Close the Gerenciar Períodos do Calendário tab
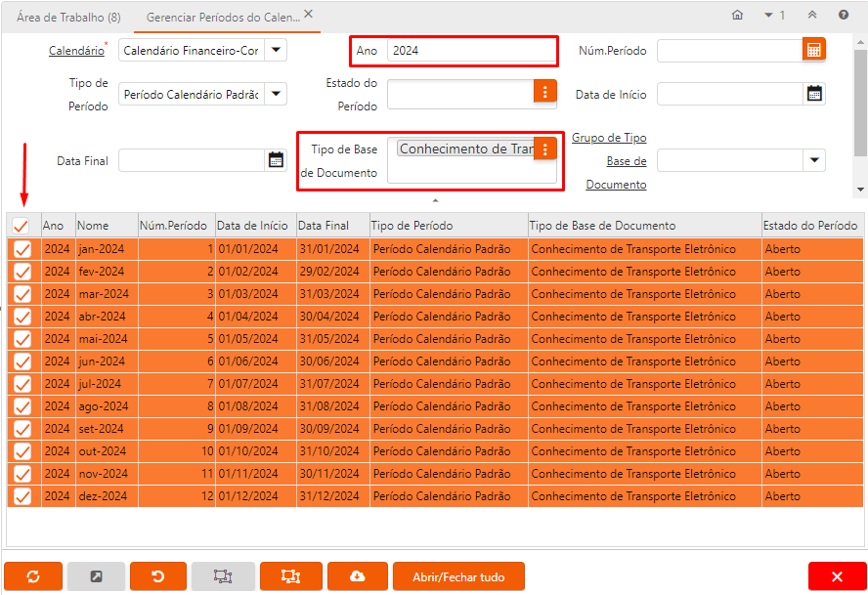 click(308, 15)
